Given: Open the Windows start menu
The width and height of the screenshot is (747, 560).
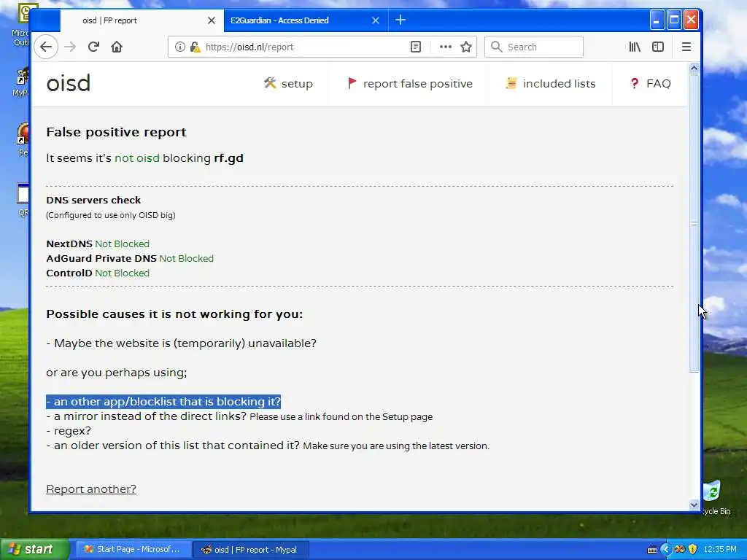Looking at the screenshot, I should coord(35,549).
